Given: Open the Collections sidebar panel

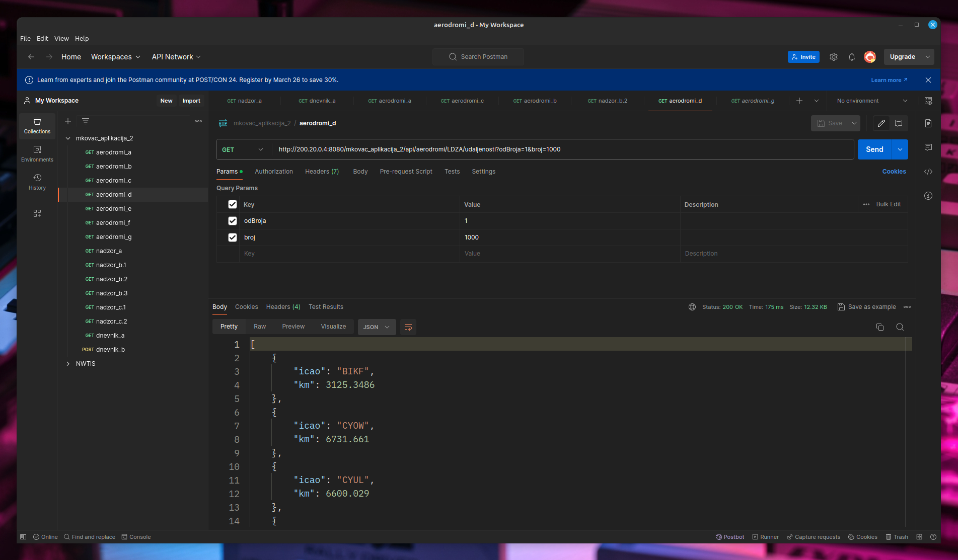Looking at the screenshot, I should 37,125.
